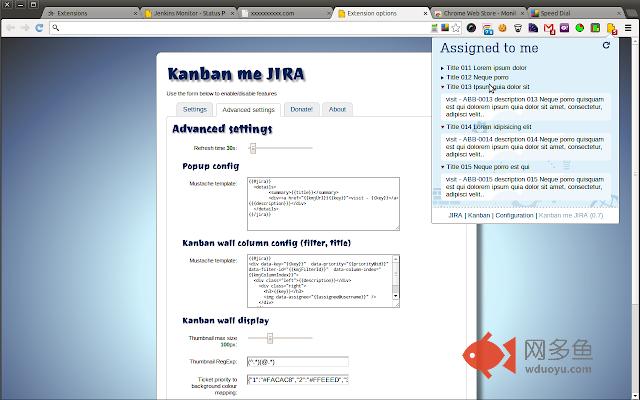Select the Advanced settings tab
Image resolution: width=640 pixels, height=400 pixels.
(x=248, y=110)
